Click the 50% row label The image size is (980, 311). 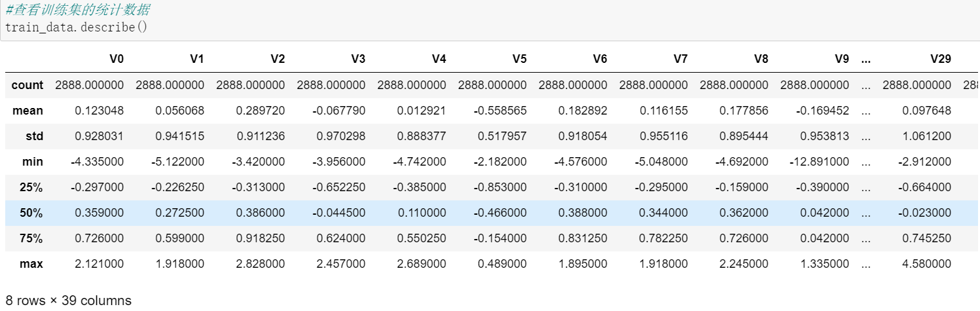pos(32,213)
